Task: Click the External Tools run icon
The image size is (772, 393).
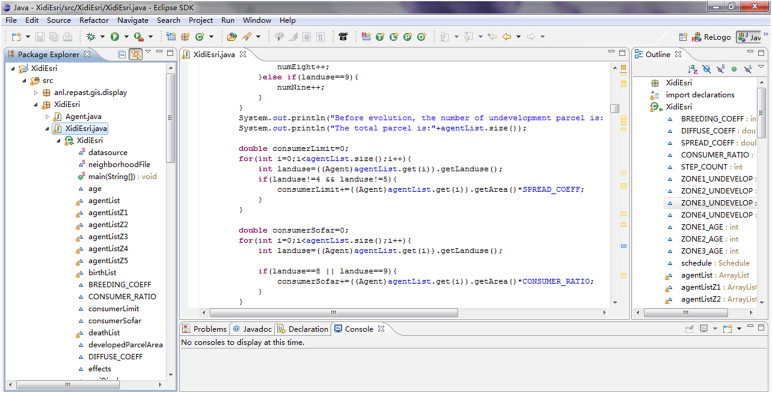Action: pos(139,37)
